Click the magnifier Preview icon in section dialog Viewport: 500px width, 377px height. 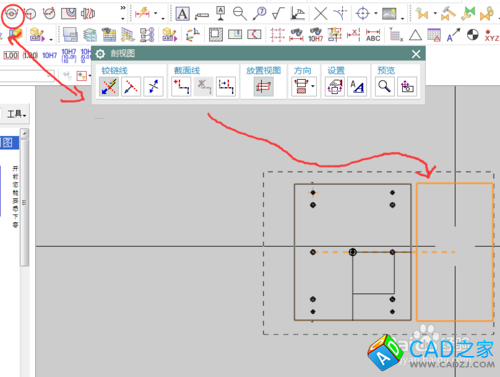pyautogui.click(x=384, y=87)
